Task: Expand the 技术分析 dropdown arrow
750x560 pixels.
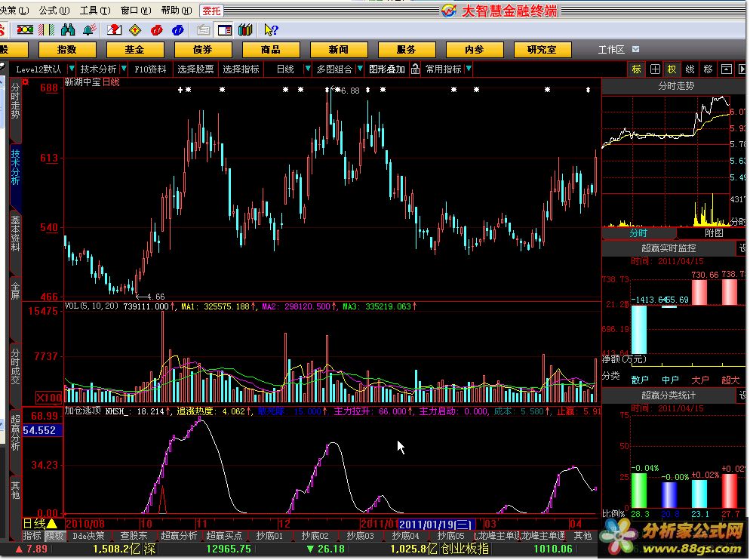Action: click(124, 69)
